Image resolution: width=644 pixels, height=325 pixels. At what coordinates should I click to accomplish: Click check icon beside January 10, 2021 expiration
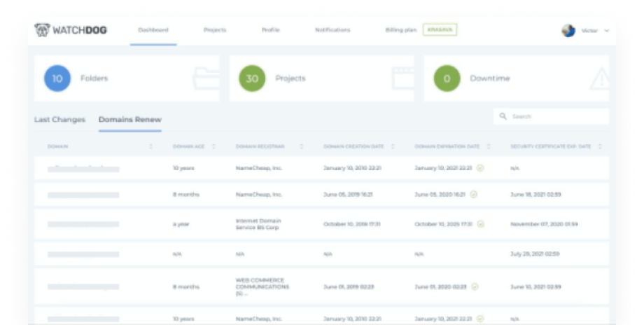[x=480, y=168]
